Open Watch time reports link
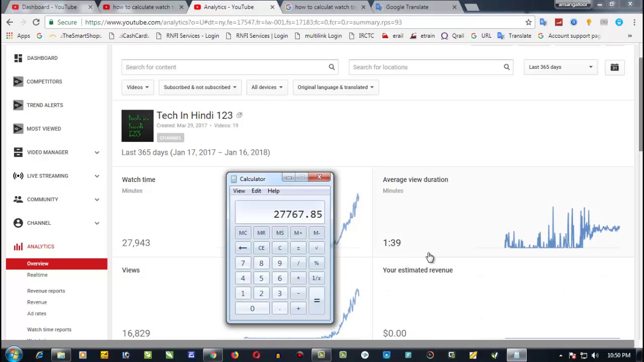 click(x=49, y=330)
